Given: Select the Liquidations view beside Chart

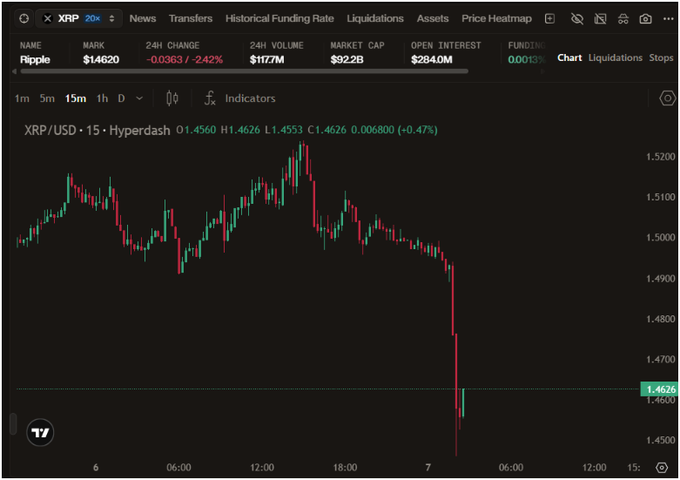Looking at the screenshot, I should pos(615,58).
